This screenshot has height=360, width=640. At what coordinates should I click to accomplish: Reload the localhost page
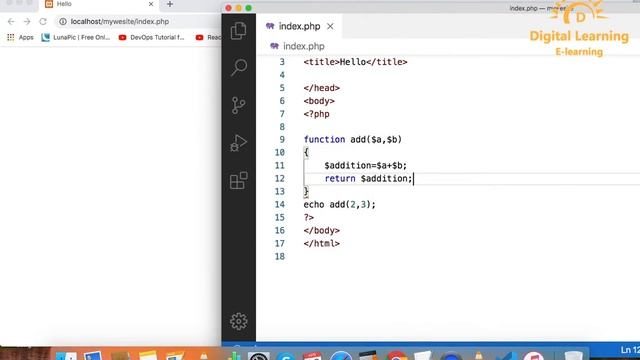point(43,22)
